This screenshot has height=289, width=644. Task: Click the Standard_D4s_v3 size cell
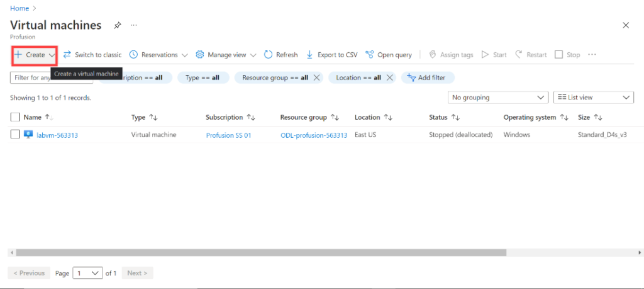[602, 135]
